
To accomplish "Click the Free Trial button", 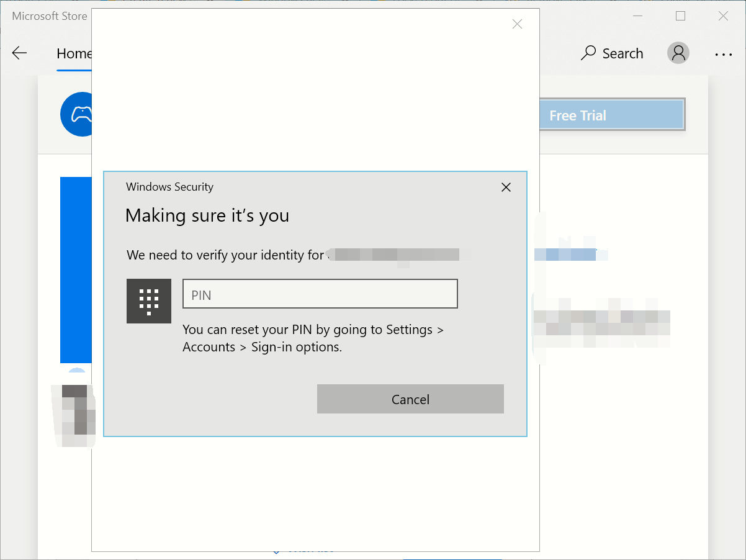I will click(611, 115).
